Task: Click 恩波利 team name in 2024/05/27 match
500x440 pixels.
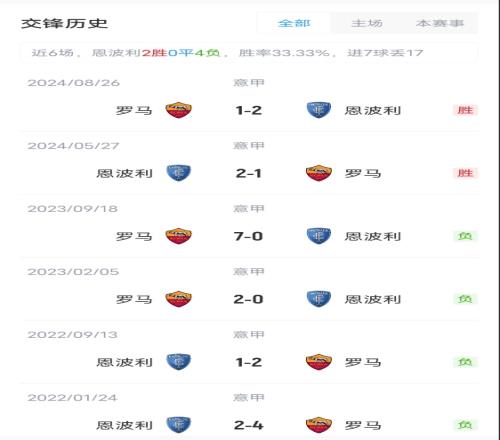Action: [x=125, y=173]
